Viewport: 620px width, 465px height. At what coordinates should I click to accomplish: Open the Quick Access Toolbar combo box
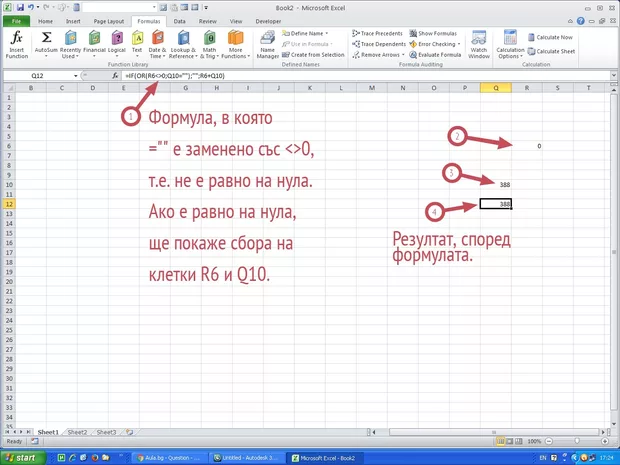[120, 8]
